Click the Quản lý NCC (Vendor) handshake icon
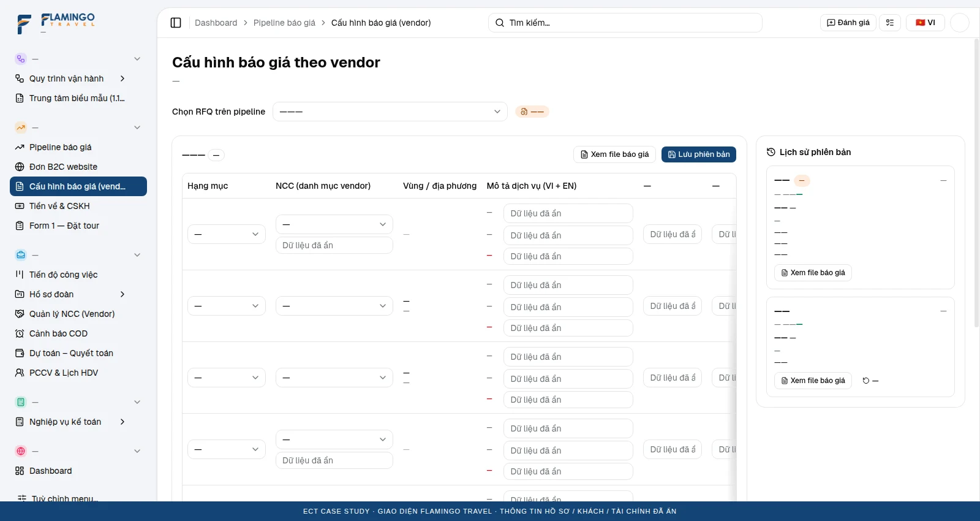The height and width of the screenshot is (521, 980). click(20, 314)
